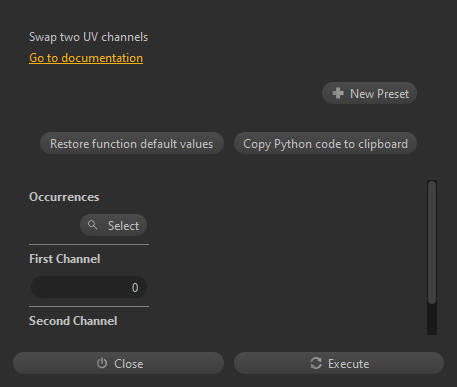The image size is (457, 387).
Task: Execute the swap UV channels function
Action: (x=339, y=363)
